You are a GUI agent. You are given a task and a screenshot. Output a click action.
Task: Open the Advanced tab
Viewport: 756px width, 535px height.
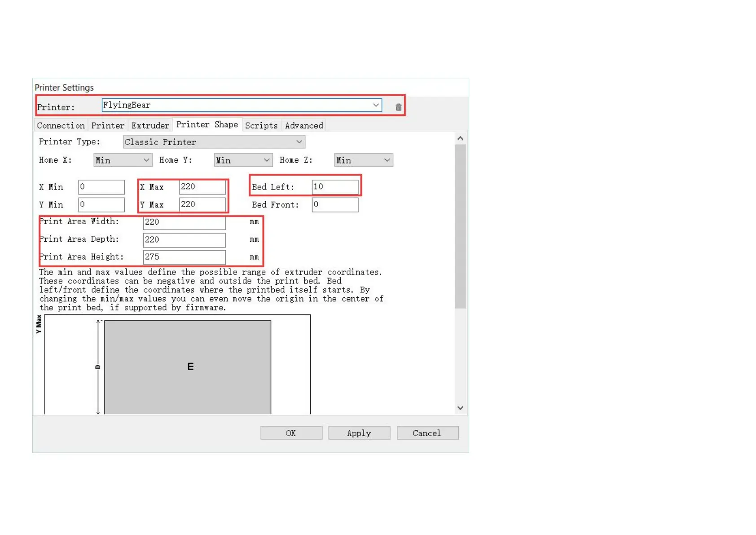tap(304, 125)
